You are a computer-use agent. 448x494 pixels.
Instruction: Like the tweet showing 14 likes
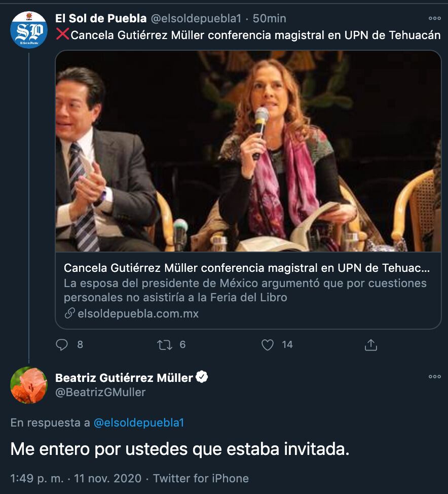(268, 344)
